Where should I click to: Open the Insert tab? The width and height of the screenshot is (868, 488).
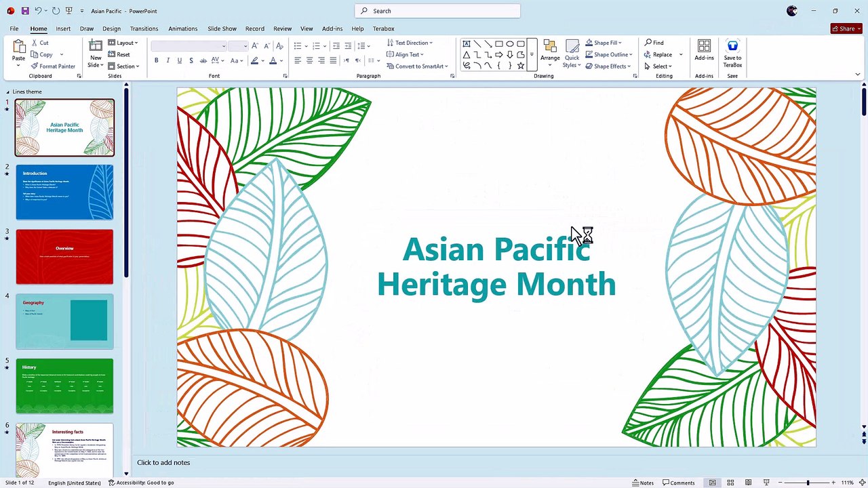[63, 28]
